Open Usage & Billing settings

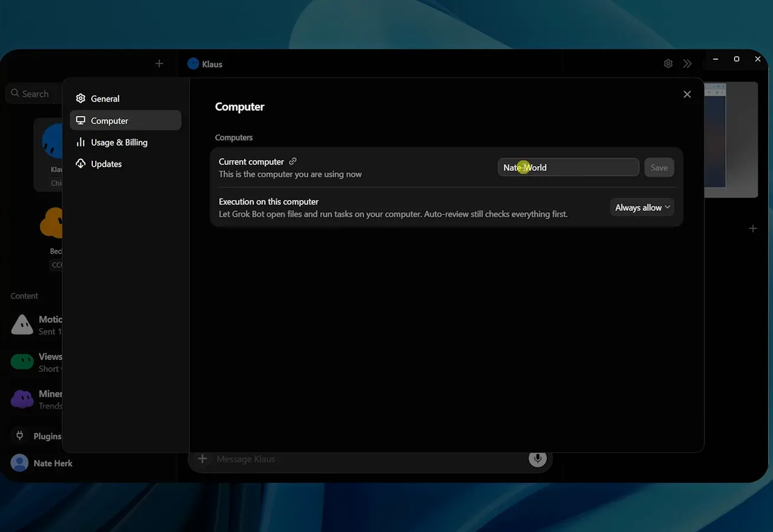[x=125, y=142]
